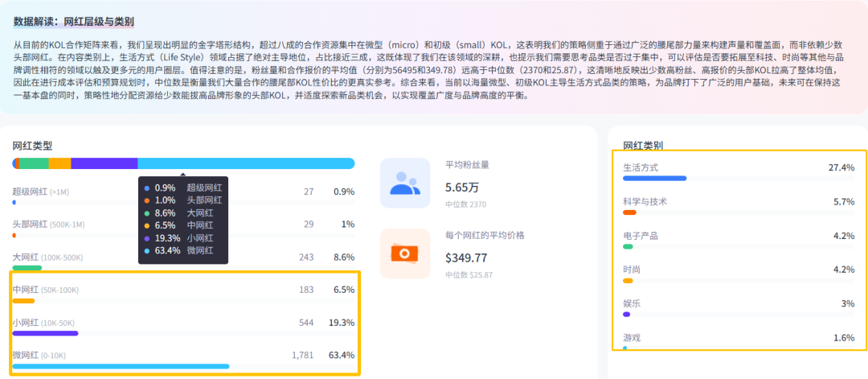Image resolution: width=868 pixels, height=379 pixels.
Task: Click the 娱乐 category label
Action: tap(632, 303)
